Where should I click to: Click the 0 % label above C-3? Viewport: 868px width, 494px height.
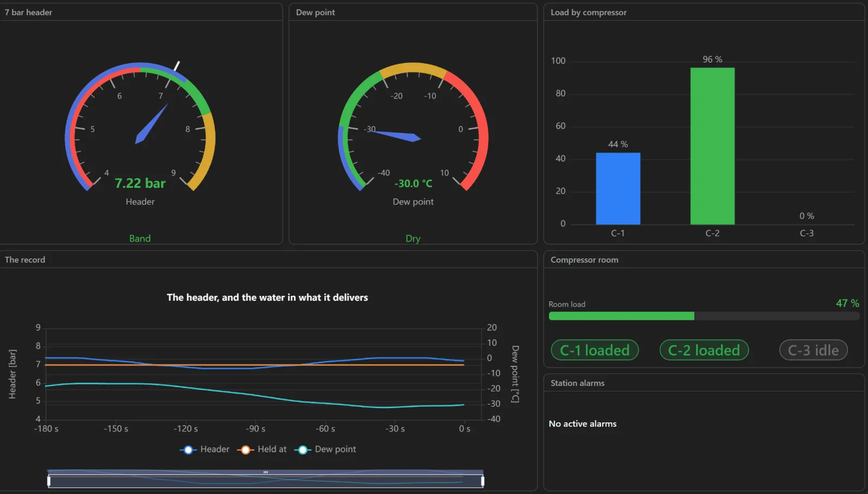807,216
